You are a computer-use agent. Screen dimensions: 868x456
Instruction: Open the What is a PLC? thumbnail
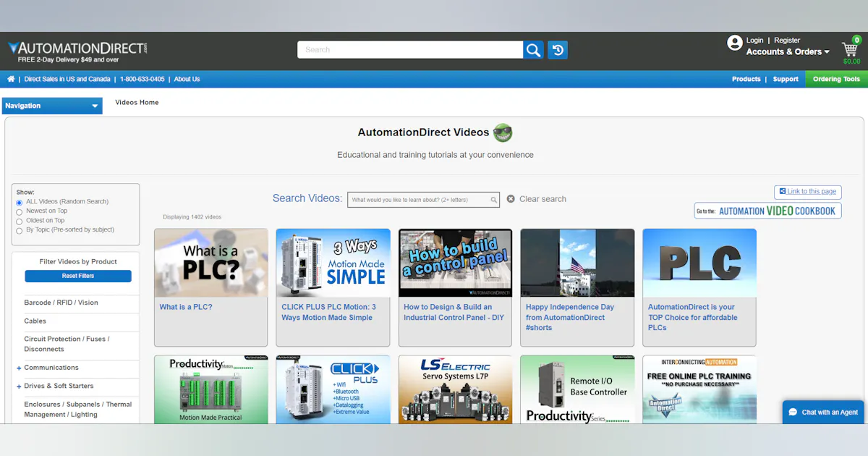(211, 263)
